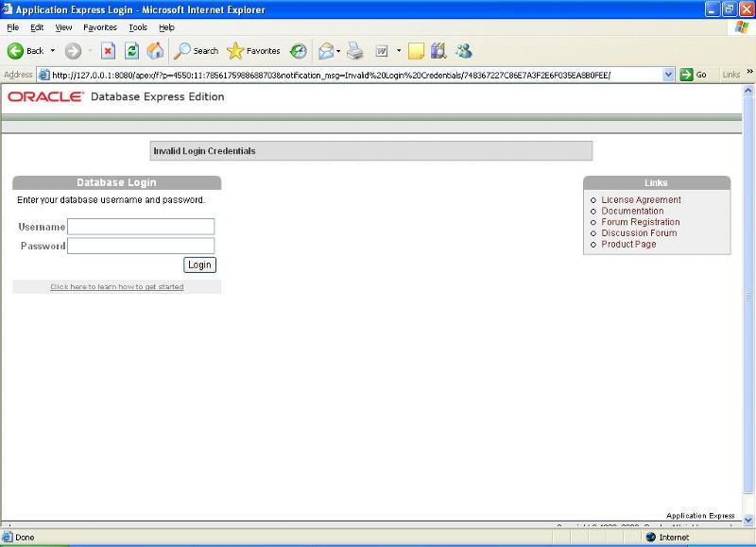The height and width of the screenshot is (547, 756).
Task: Expand the Links toolbar chevron
Action: click(x=749, y=72)
